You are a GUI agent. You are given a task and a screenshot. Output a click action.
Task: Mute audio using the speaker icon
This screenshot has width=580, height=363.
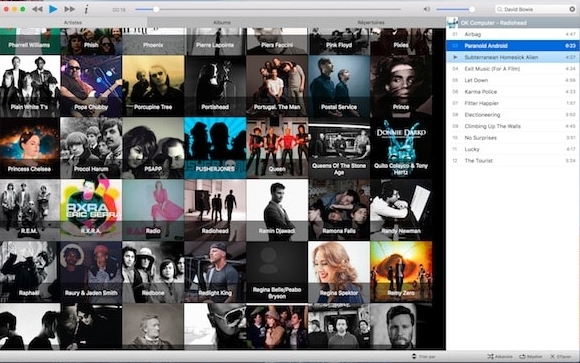point(426,9)
